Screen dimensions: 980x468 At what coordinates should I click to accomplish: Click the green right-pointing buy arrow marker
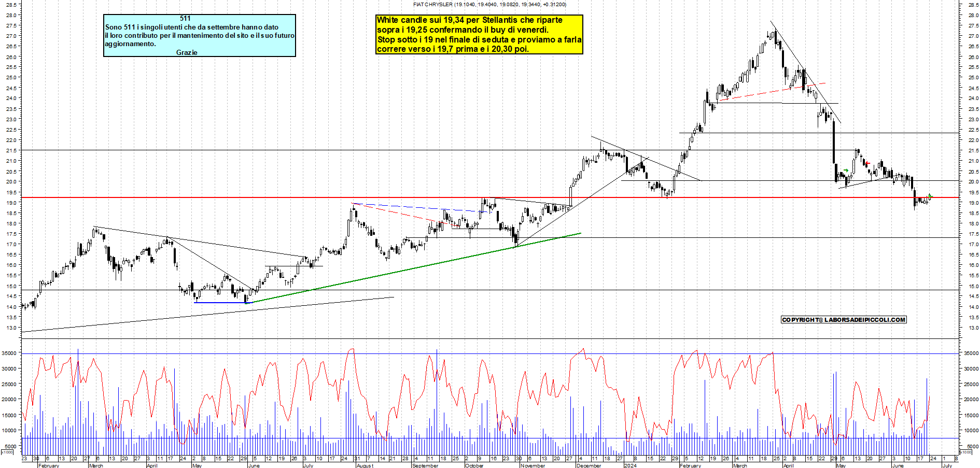(x=846, y=171)
